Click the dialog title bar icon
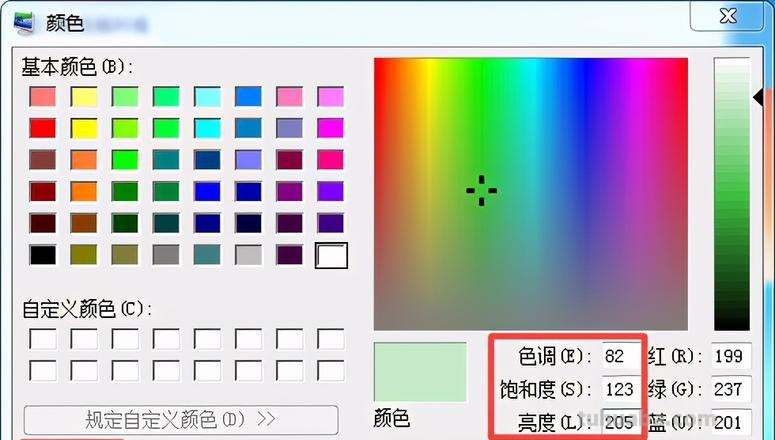This screenshot has width=775, height=440. [24, 23]
